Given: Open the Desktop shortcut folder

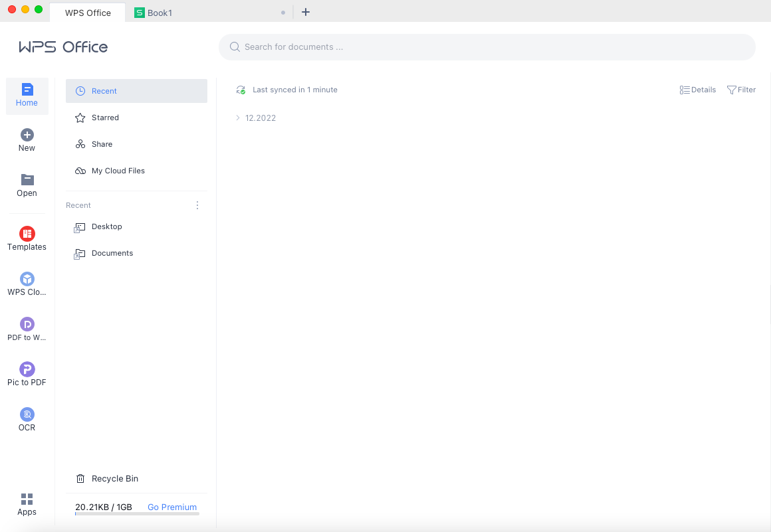Looking at the screenshot, I should coord(136,226).
